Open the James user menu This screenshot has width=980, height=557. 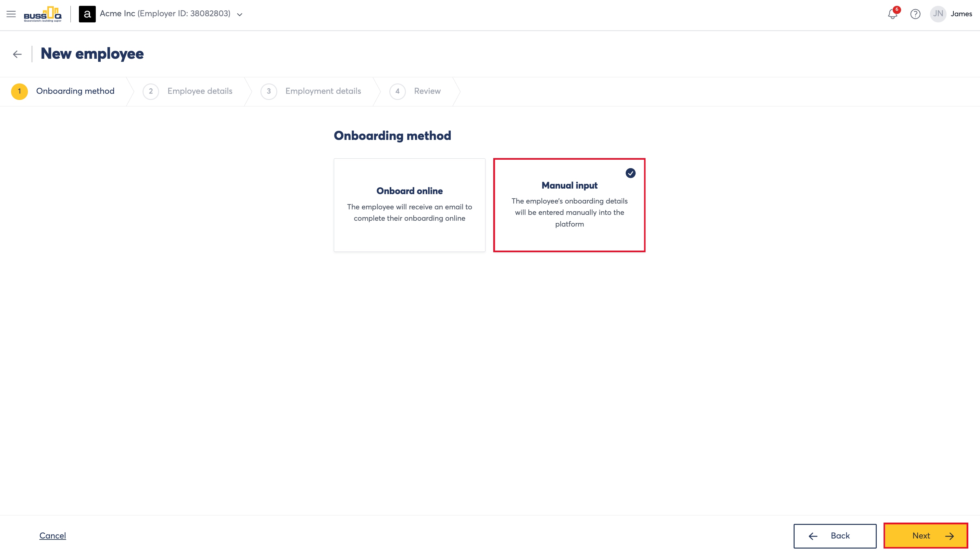(961, 14)
